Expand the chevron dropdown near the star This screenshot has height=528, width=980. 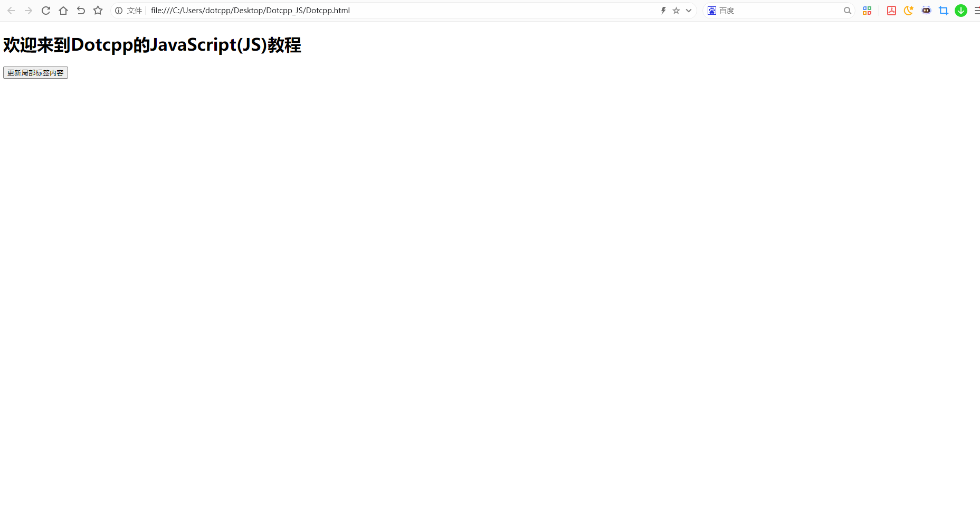(x=688, y=10)
